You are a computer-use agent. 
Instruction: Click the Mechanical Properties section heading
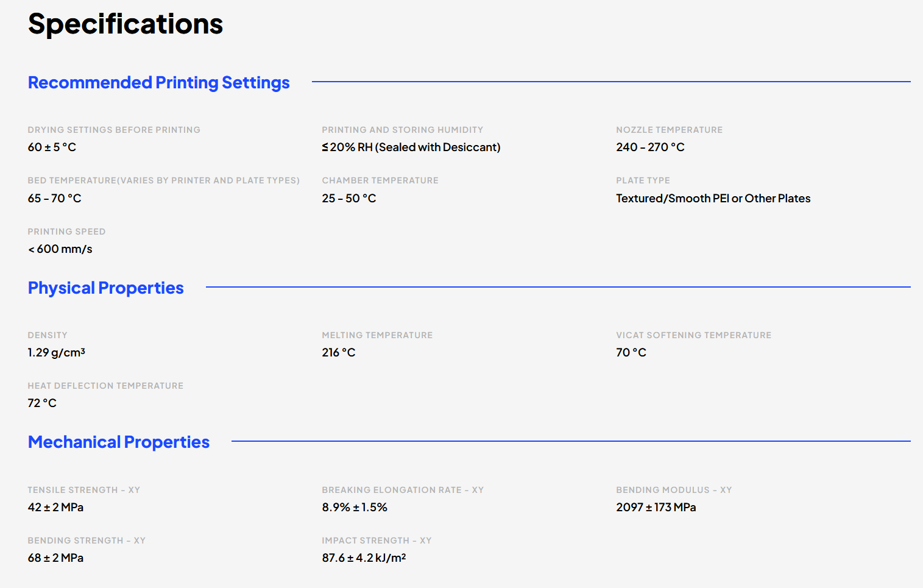(119, 442)
